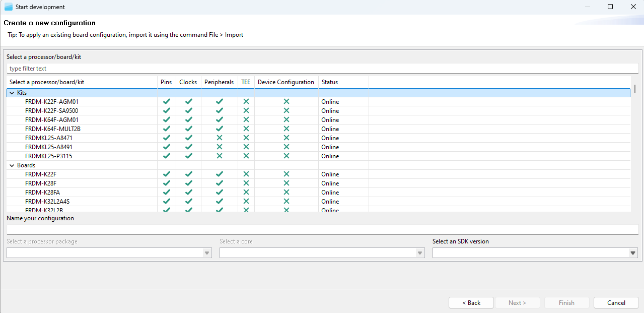Select the FRDMKL25-A8471 kit

point(49,138)
